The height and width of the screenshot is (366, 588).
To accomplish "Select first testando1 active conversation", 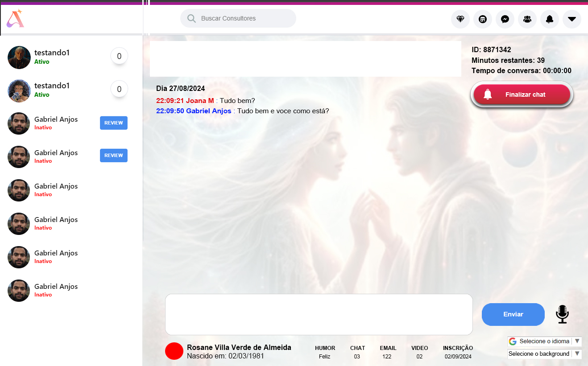I will pos(52,57).
